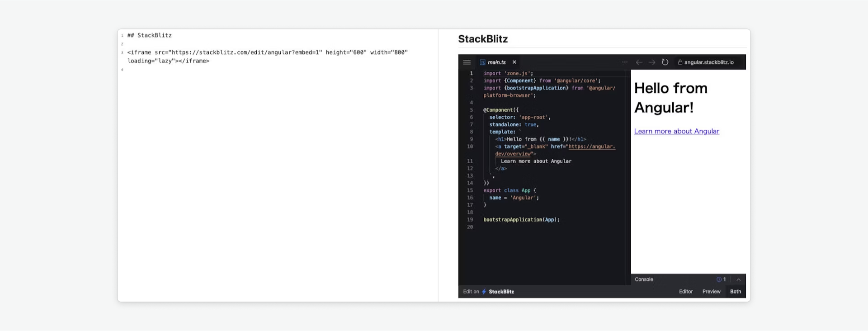This screenshot has height=331, width=868.
Task: Open Learn more about Angular link
Action: pos(676,131)
